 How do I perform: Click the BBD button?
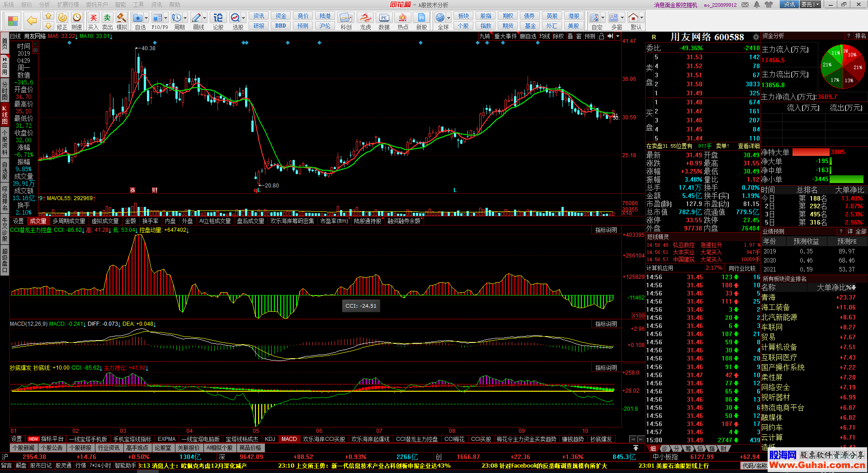pyautogui.click(x=281, y=26)
